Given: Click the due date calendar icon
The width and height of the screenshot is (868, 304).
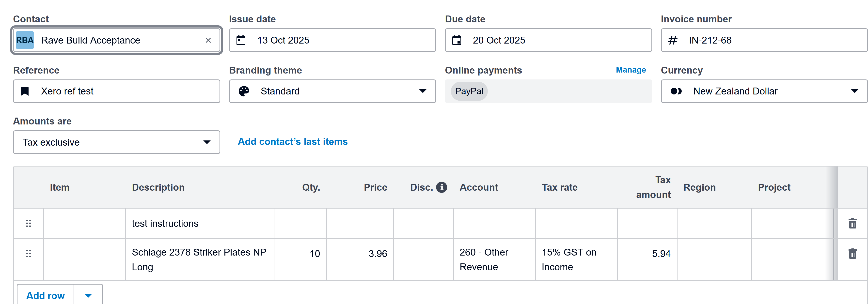Looking at the screenshot, I should 457,40.
